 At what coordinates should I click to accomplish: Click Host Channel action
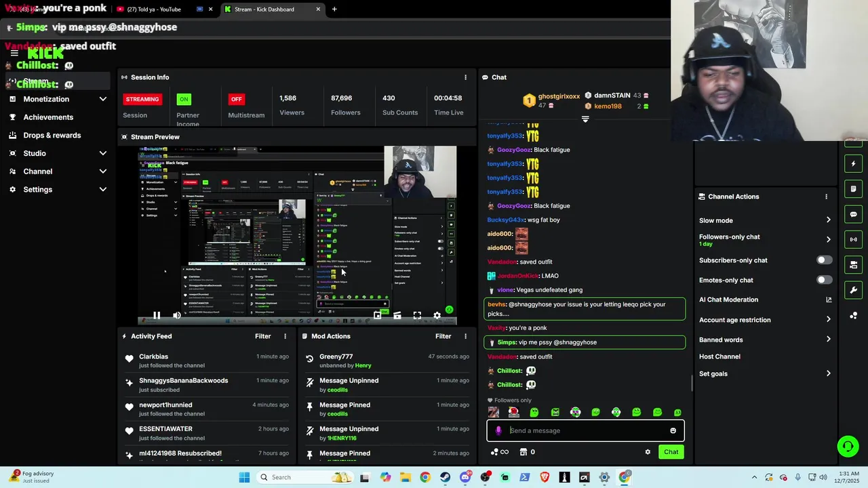719,357
